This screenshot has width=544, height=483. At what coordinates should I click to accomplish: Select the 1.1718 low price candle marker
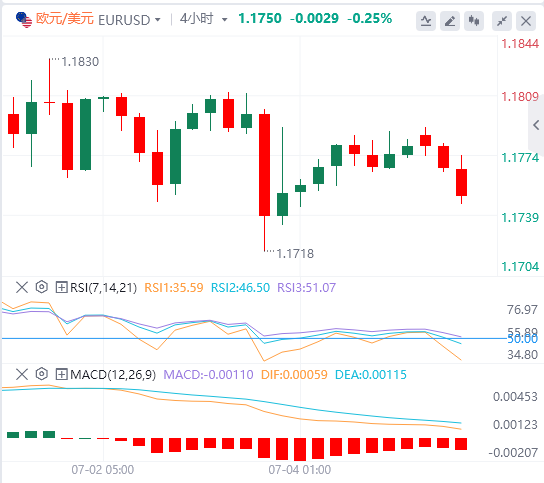(x=295, y=254)
